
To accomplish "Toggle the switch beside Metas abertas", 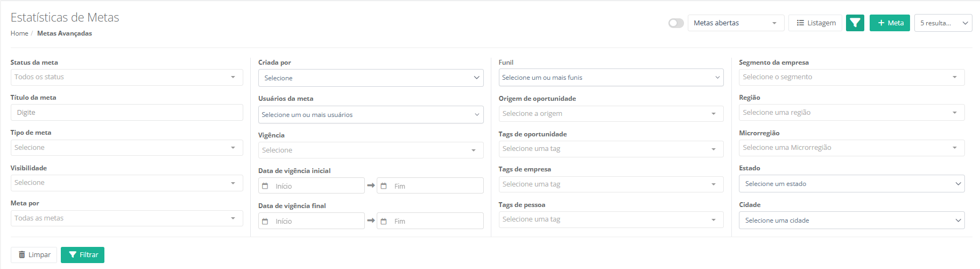I will [x=676, y=23].
